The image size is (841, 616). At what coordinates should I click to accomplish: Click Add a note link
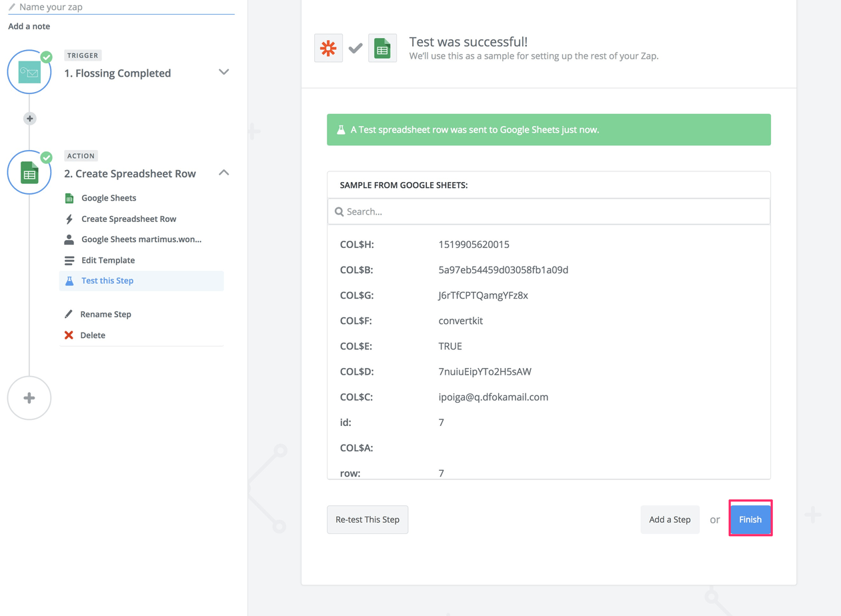(29, 26)
